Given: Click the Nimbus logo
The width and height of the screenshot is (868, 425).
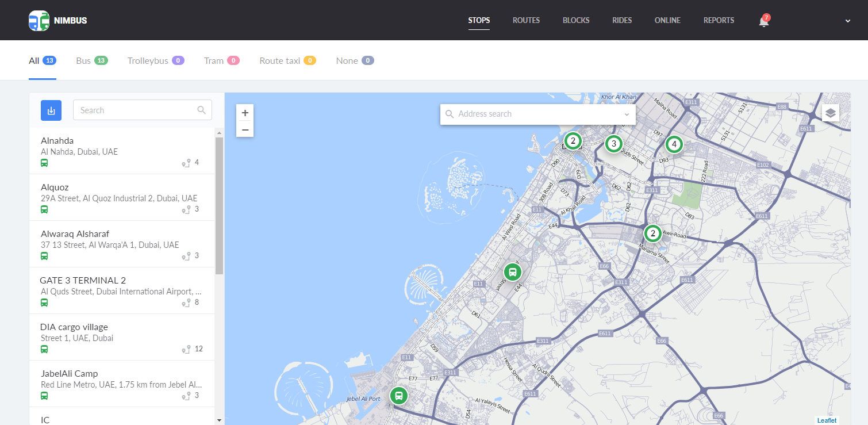Looking at the screenshot, I should [x=58, y=21].
